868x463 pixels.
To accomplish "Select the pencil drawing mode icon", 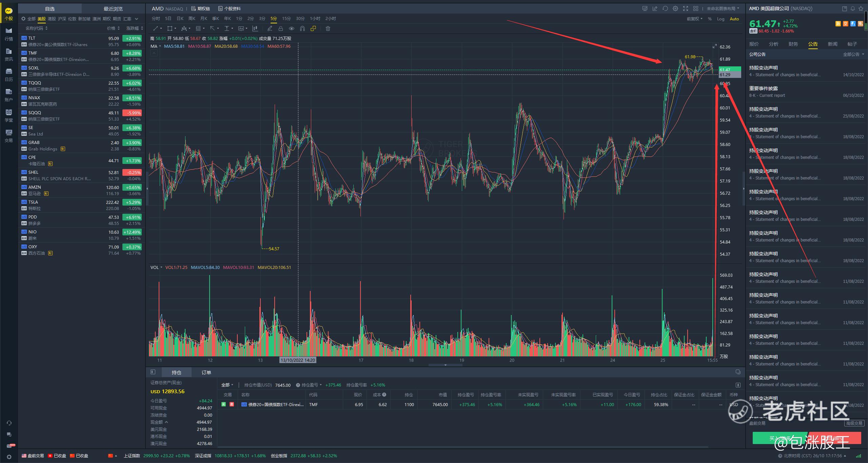I will pos(270,28).
